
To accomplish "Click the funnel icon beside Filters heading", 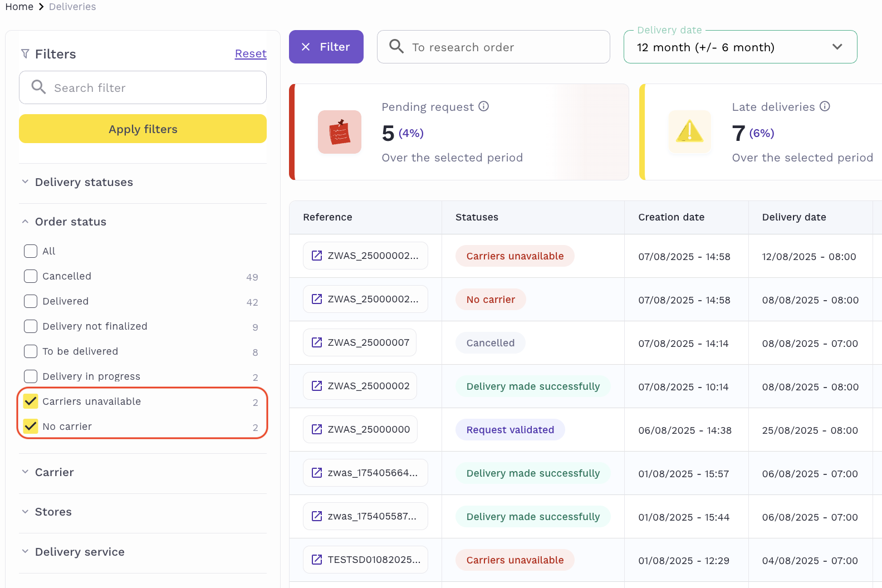I will [x=25, y=54].
